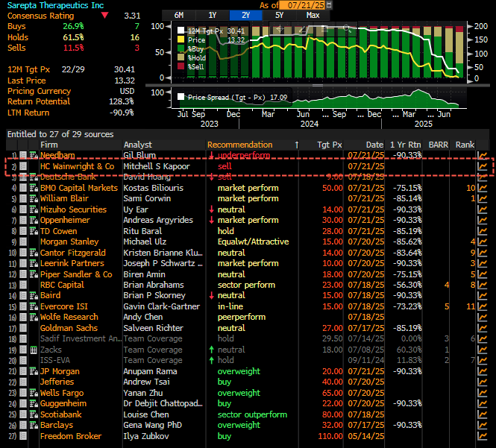Click the Scotiabank firm name
The height and width of the screenshot is (448, 496).
click(x=62, y=414)
